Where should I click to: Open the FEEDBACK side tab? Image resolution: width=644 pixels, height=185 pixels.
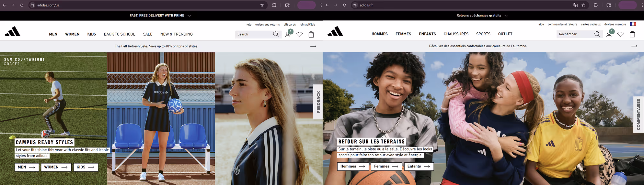click(x=318, y=102)
